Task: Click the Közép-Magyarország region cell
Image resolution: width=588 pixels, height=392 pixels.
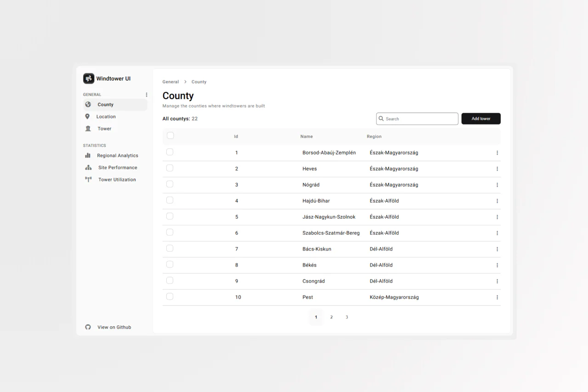Action: [x=394, y=297]
